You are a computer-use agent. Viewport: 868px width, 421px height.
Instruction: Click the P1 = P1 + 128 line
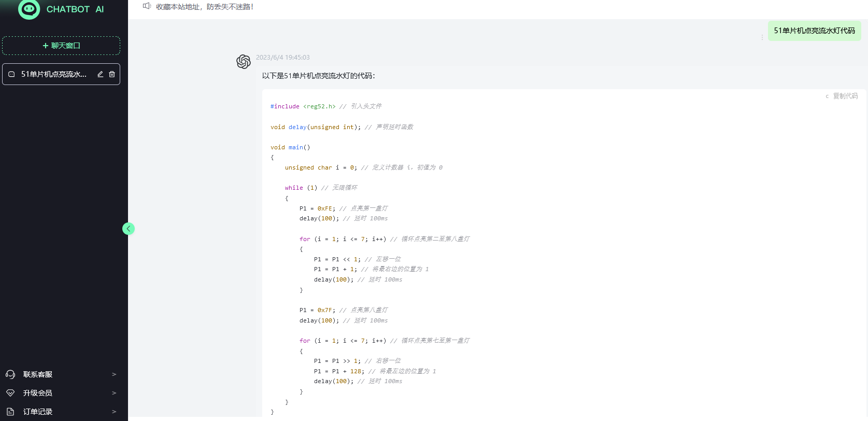coord(375,371)
